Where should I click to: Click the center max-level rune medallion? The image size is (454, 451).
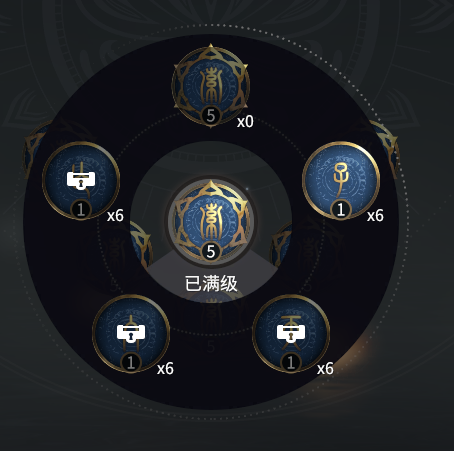tap(211, 222)
